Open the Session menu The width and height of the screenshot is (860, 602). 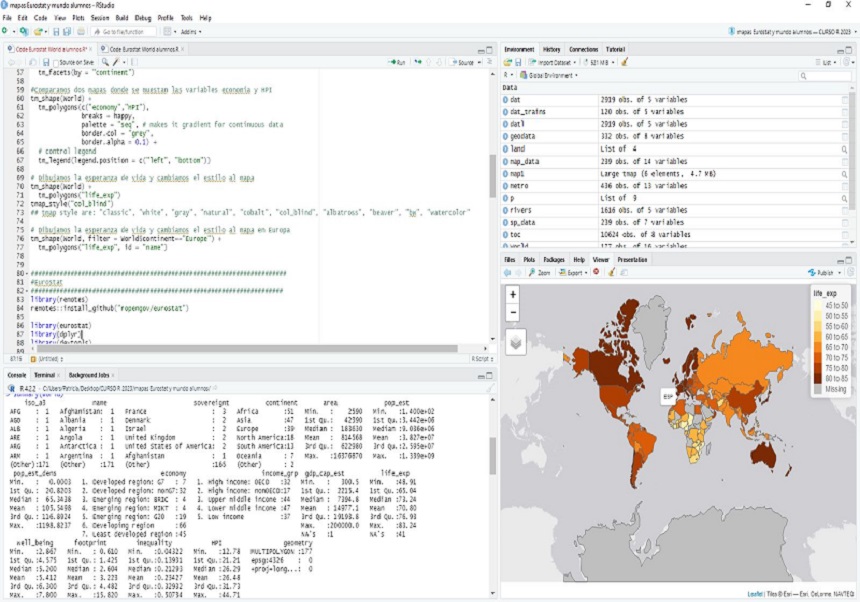pos(100,18)
